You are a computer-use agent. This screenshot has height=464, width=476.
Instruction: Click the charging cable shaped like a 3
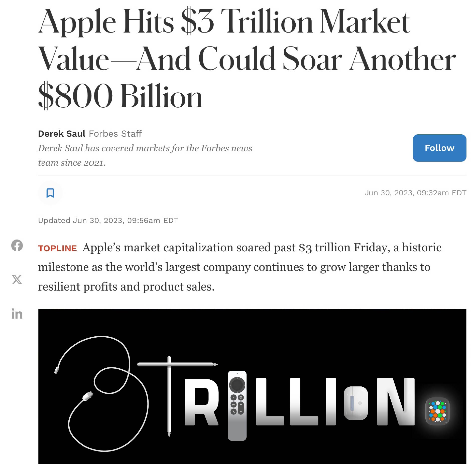click(x=101, y=393)
